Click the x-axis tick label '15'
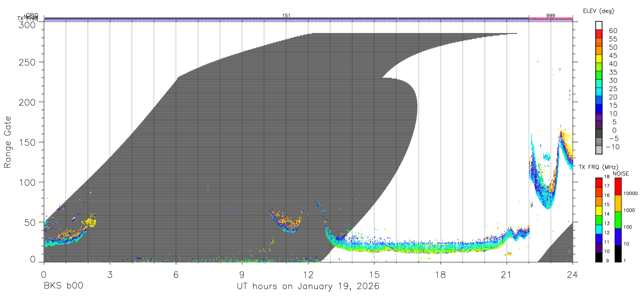 pos(374,274)
